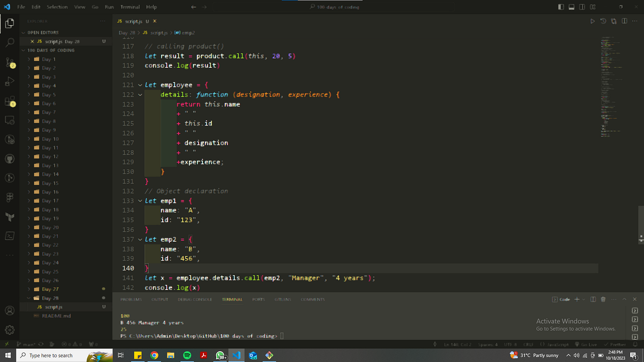
Task: Switch to the Debug Console tab
Action: (x=195, y=299)
